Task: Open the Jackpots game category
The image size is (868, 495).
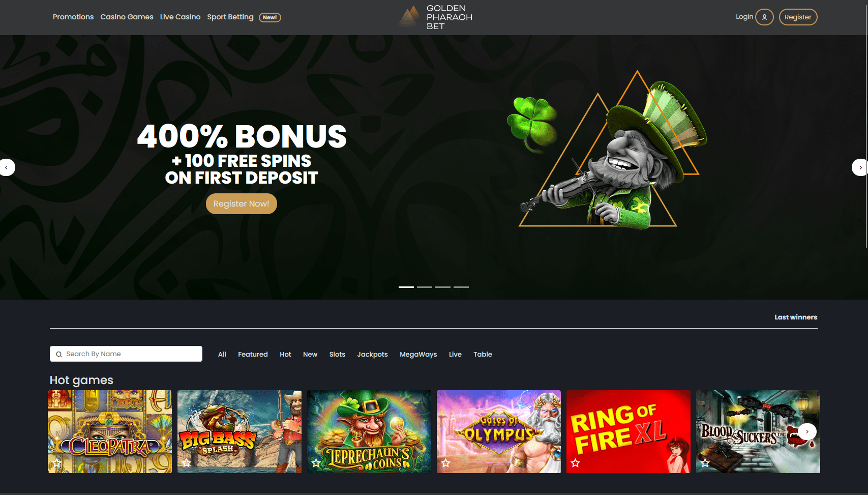Action: (x=372, y=354)
